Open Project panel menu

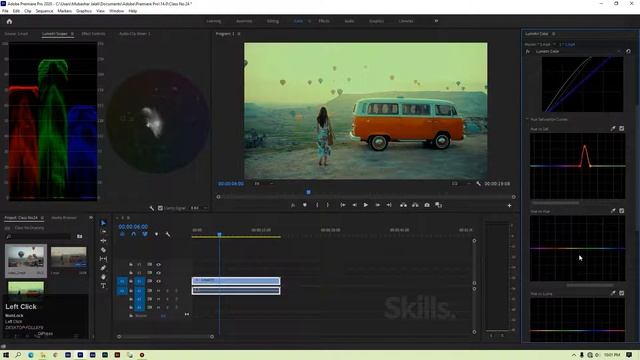[x=42, y=218]
